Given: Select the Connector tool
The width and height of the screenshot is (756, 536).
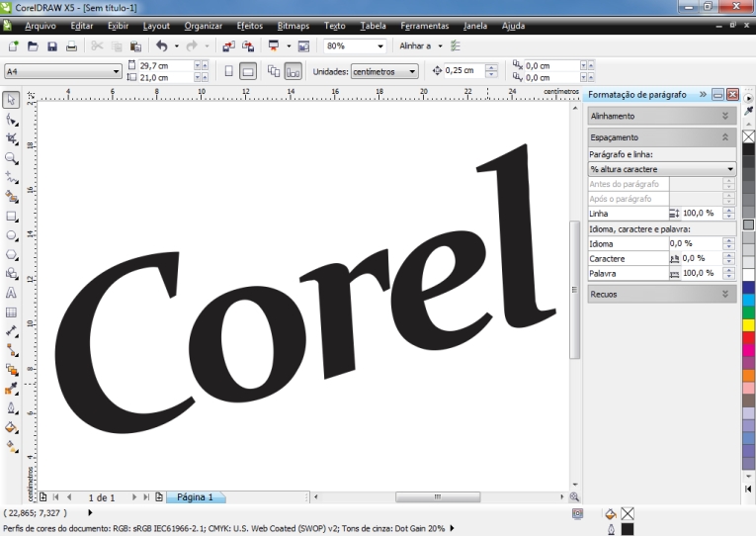Looking at the screenshot, I should (11, 351).
